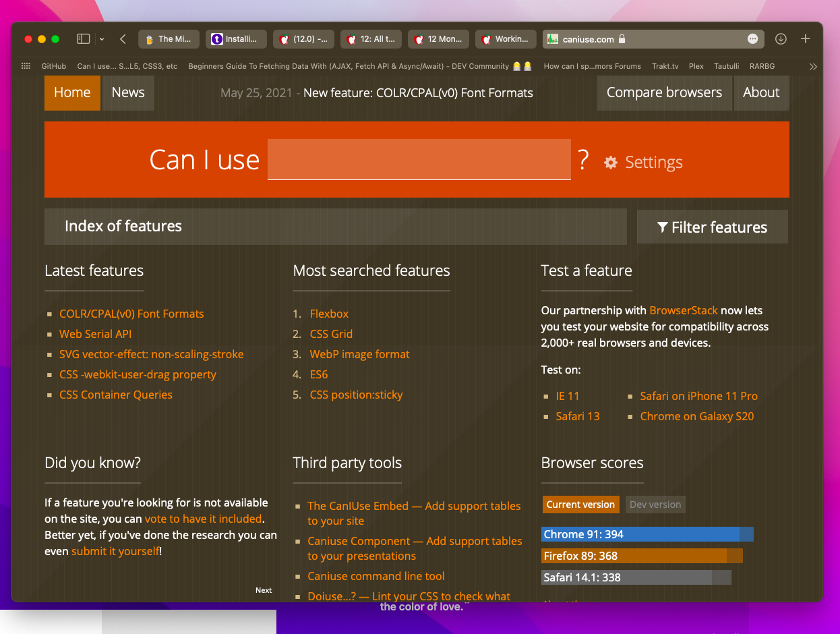Viewport: 840px width, 634px height.
Task: Select the Current version toggle
Action: point(580,505)
